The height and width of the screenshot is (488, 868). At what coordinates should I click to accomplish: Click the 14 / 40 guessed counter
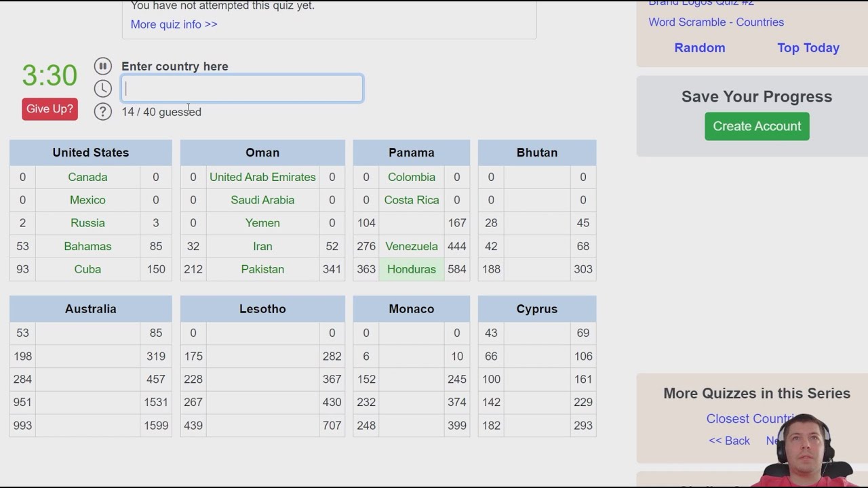coord(161,112)
